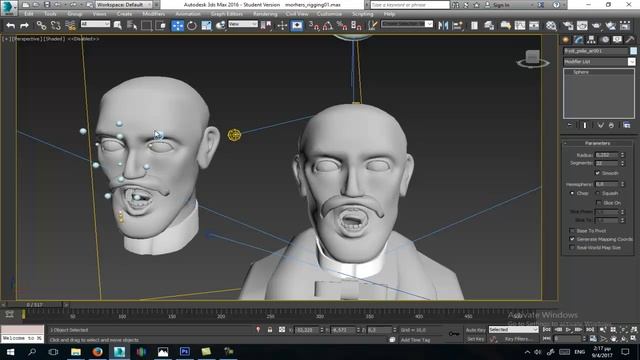Select the Squash radio button

[598, 193]
